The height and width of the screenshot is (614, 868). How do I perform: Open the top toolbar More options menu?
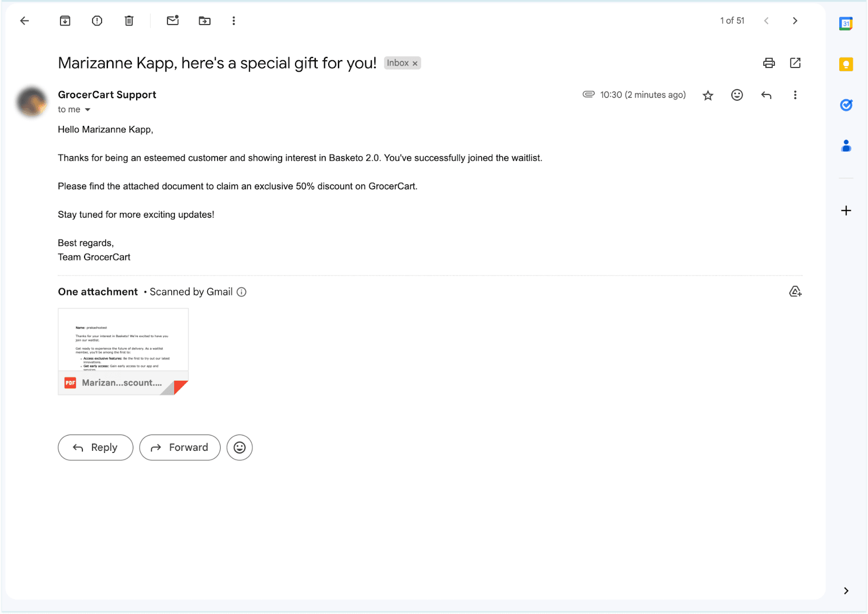[x=234, y=21]
